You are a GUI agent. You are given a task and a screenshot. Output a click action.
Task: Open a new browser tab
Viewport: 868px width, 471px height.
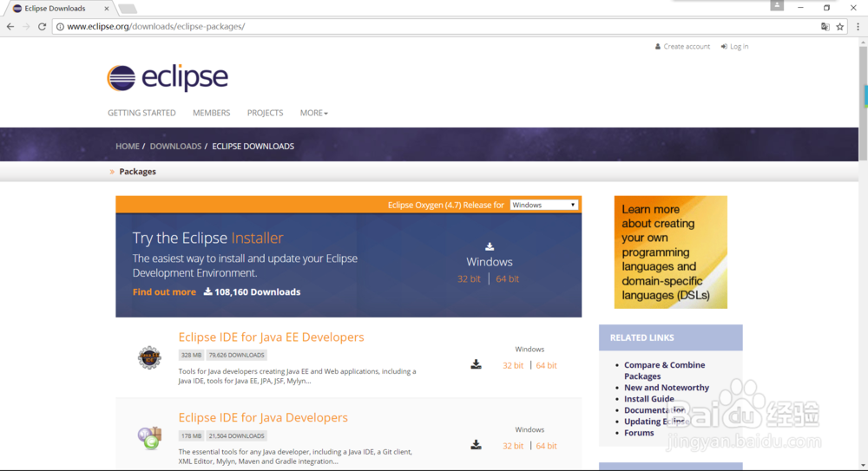(x=128, y=9)
